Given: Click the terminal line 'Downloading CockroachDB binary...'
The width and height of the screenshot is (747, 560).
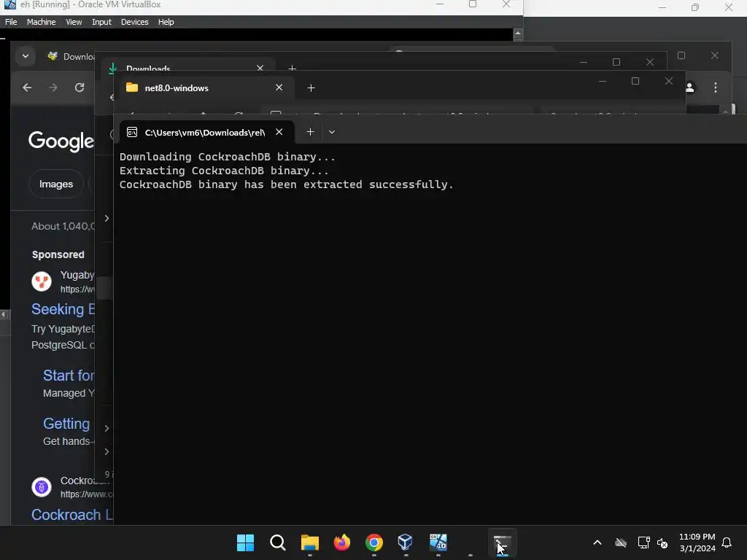Looking at the screenshot, I should (x=228, y=157).
